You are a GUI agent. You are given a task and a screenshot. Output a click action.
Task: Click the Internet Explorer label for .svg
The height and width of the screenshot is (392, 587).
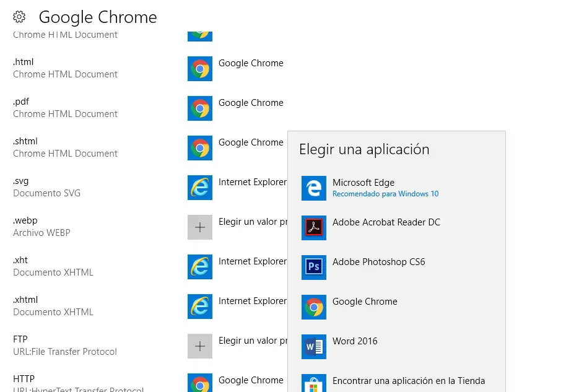(252, 182)
